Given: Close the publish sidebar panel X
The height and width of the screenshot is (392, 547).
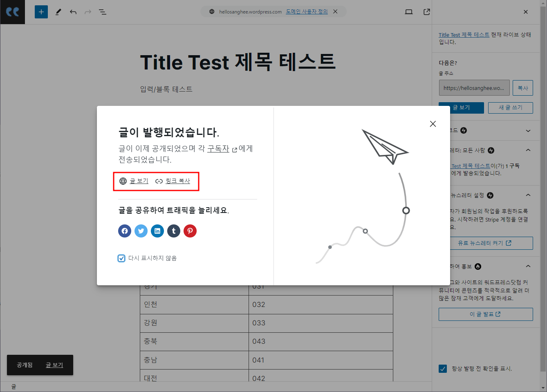Looking at the screenshot, I should pos(526,12).
